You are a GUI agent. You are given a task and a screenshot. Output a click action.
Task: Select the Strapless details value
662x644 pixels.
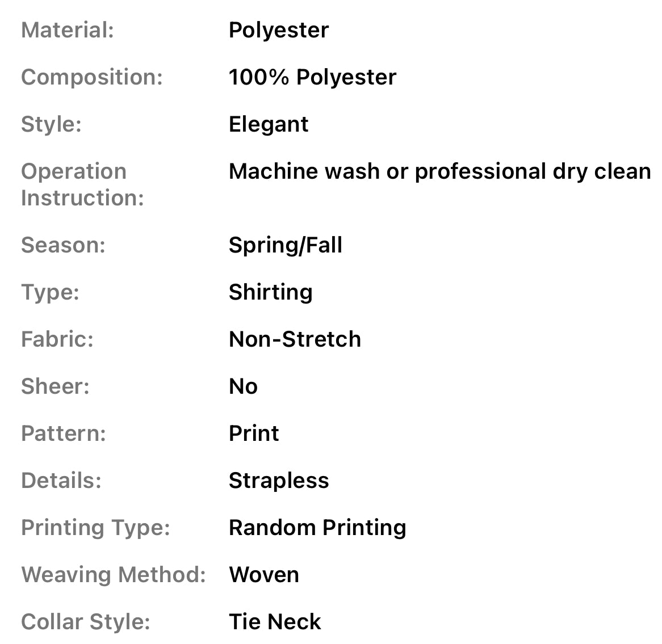tap(279, 481)
